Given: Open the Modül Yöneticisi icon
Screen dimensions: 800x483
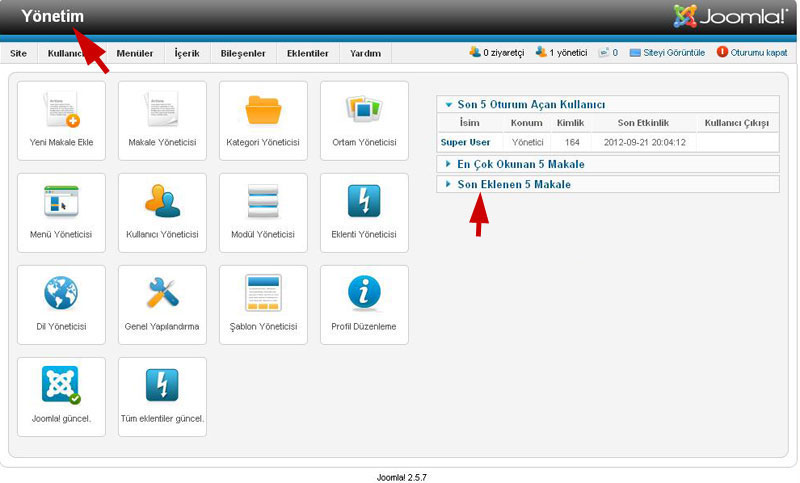Looking at the screenshot, I should (263, 203).
